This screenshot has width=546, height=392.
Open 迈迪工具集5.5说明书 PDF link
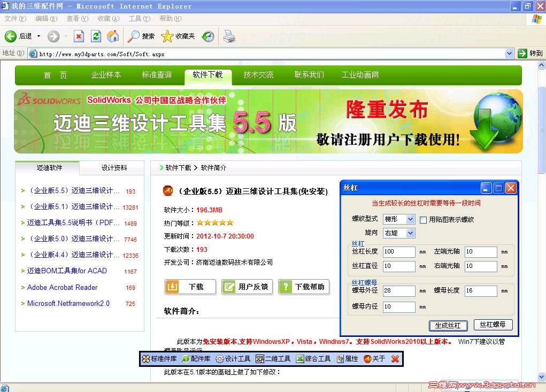click(x=73, y=223)
